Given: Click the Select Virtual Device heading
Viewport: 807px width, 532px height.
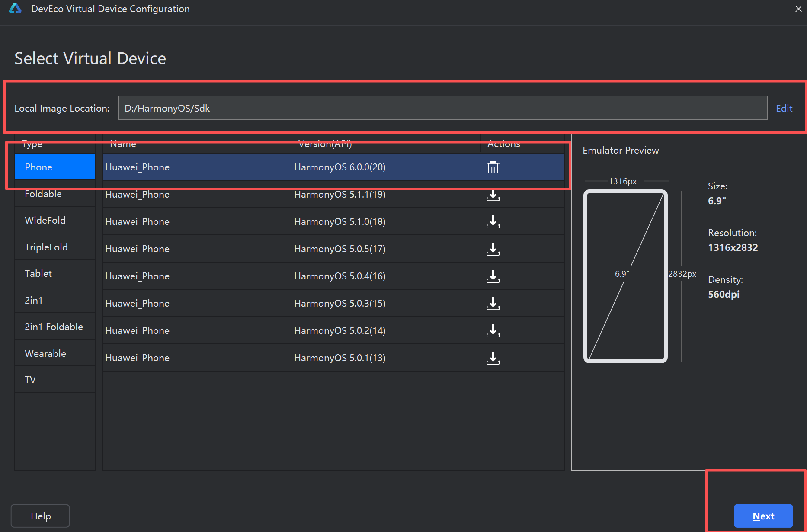Looking at the screenshot, I should coord(90,58).
